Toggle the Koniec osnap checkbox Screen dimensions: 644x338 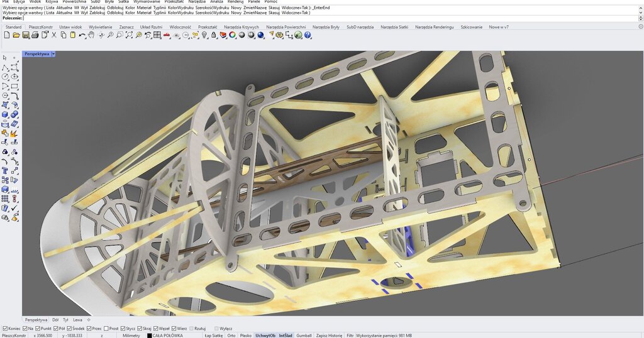click(x=6, y=328)
